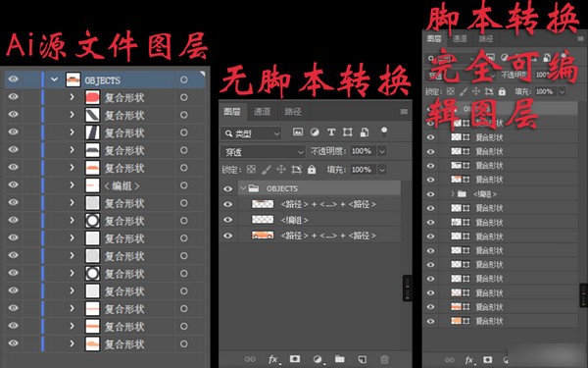Screen dimensions: 588x368
Task: Open 填充 arrow dropdown in 无脚本转换 panel
Action: pos(382,170)
